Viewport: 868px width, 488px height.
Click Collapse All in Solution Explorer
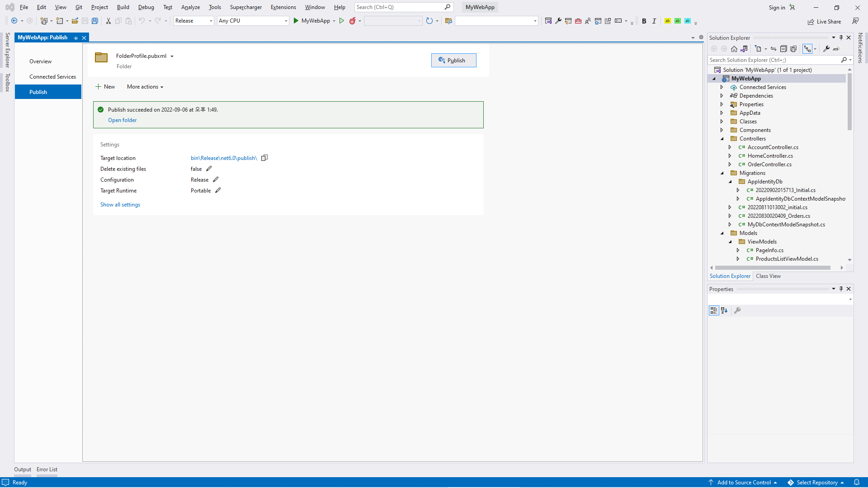tap(783, 49)
